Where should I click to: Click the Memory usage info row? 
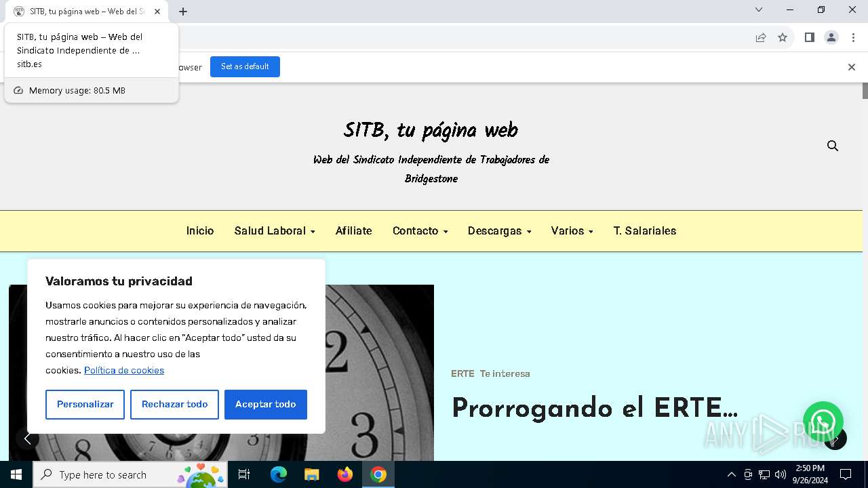(92, 90)
